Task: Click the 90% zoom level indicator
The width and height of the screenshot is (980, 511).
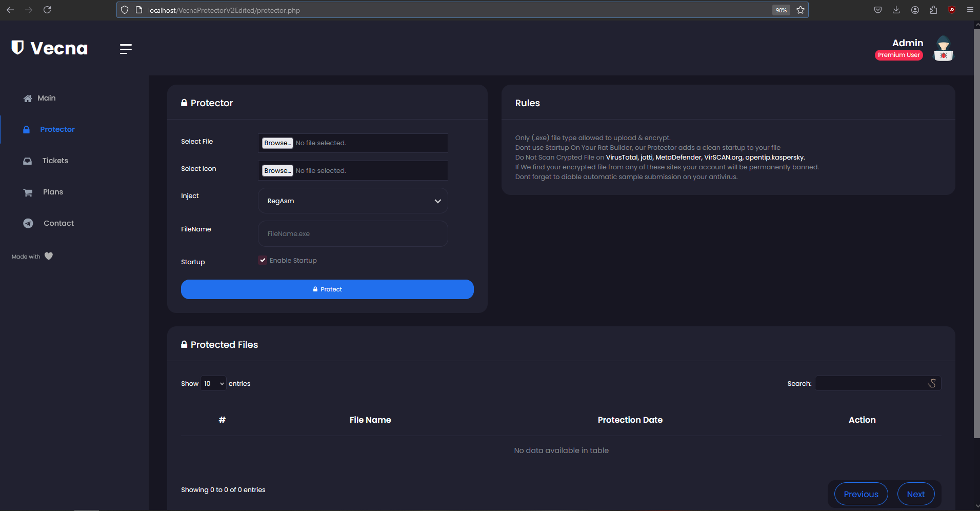Action: tap(781, 10)
